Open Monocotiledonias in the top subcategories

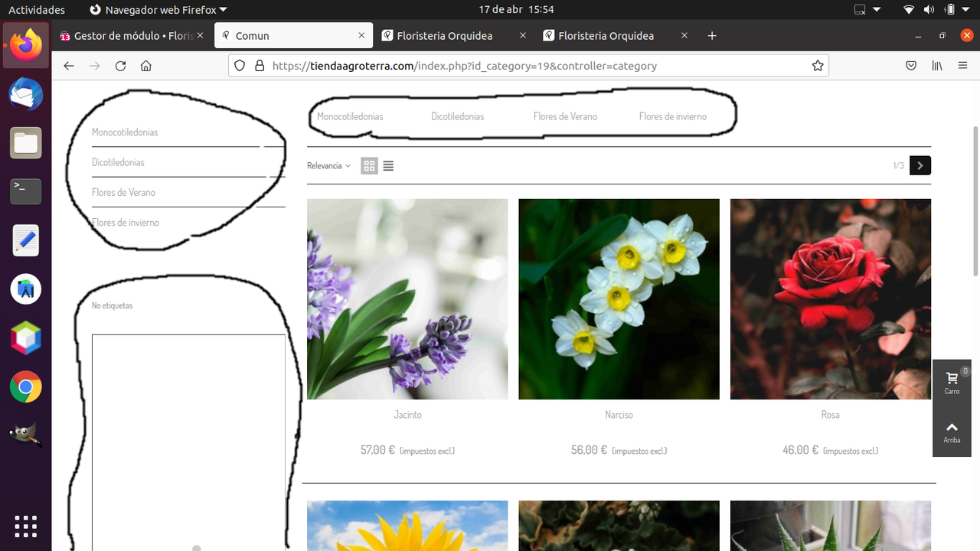(x=350, y=116)
